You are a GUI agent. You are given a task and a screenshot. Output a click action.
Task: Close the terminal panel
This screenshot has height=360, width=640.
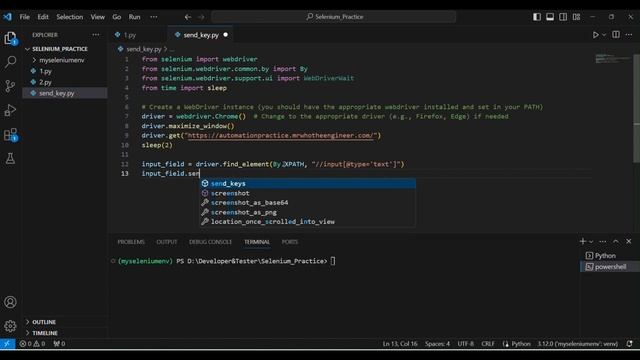(629, 242)
